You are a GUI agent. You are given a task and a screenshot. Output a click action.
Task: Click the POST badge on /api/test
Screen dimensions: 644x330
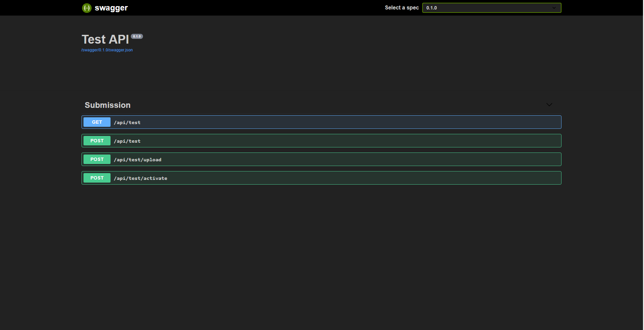click(97, 141)
